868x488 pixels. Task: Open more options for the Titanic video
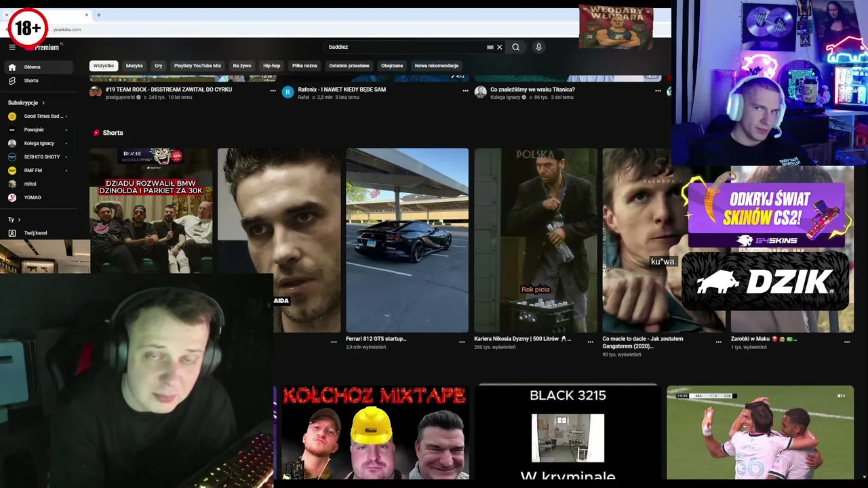pos(658,90)
